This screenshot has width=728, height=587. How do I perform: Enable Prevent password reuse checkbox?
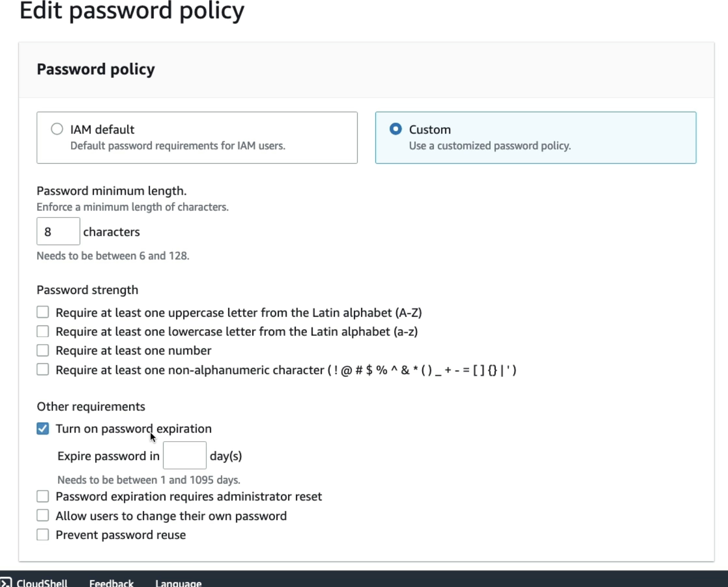click(43, 535)
